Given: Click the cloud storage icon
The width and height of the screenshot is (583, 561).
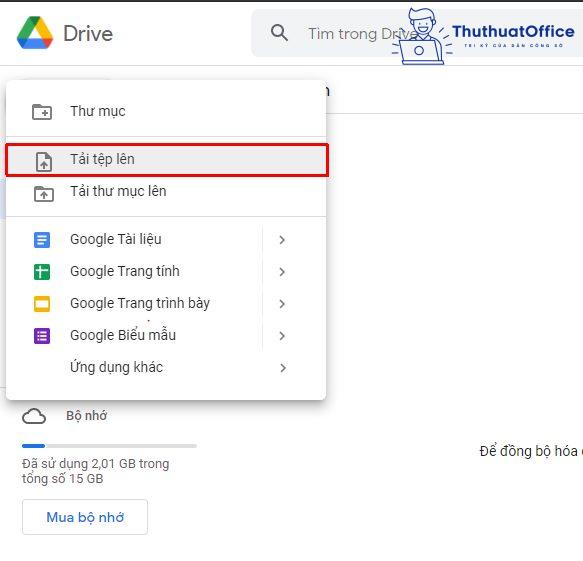Looking at the screenshot, I should [34, 416].
